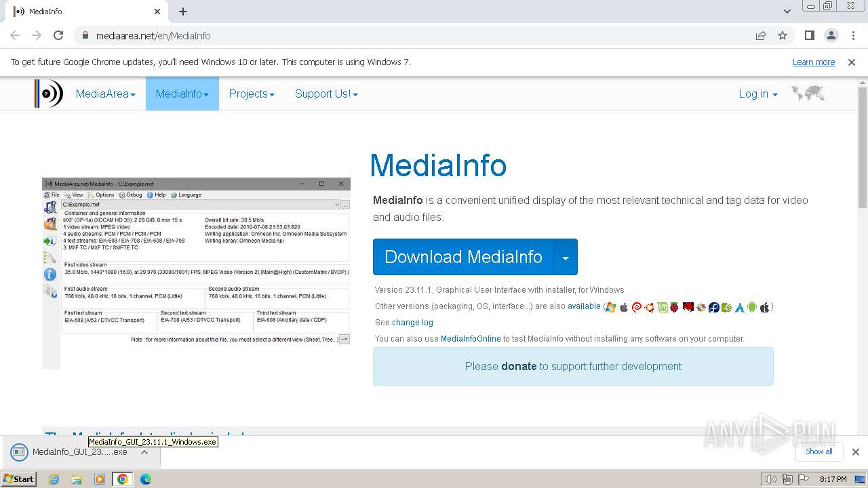Click the Learn more link

tap(814, 62)
